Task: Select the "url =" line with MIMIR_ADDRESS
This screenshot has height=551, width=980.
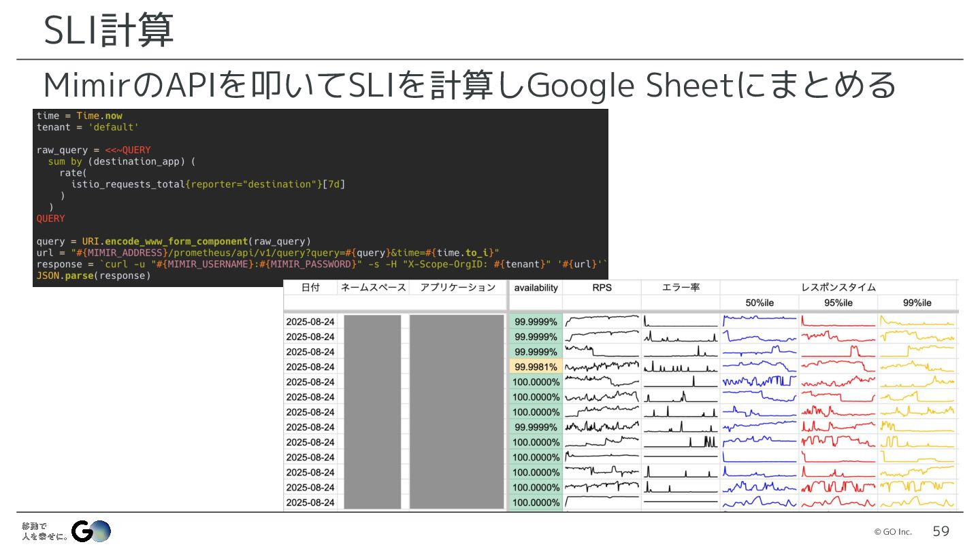Action: (x=268, y=253)
